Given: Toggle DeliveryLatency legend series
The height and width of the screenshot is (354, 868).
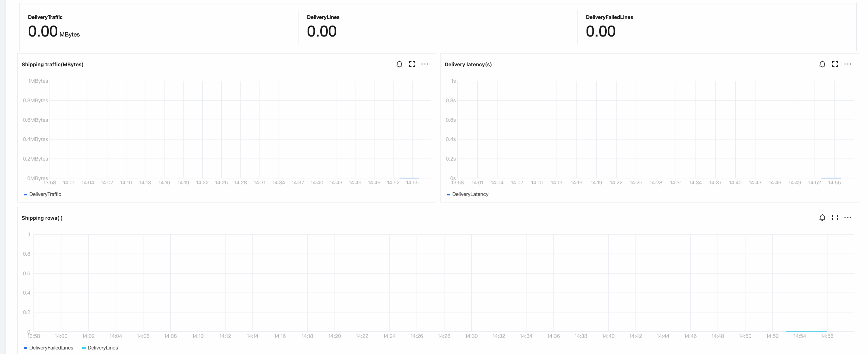Looking at the screenshot, I should coord(470,194).
